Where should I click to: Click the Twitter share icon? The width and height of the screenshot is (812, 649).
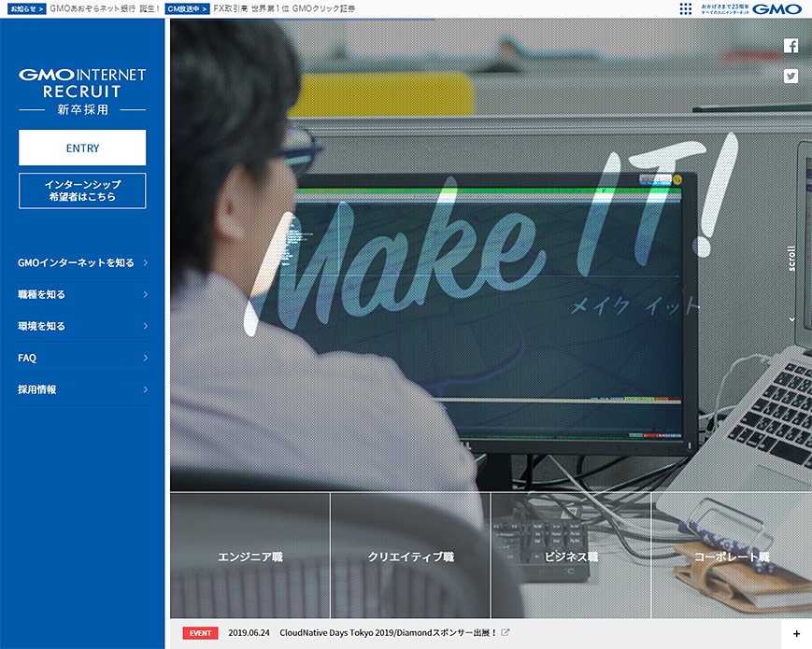(x=791, y=75)
